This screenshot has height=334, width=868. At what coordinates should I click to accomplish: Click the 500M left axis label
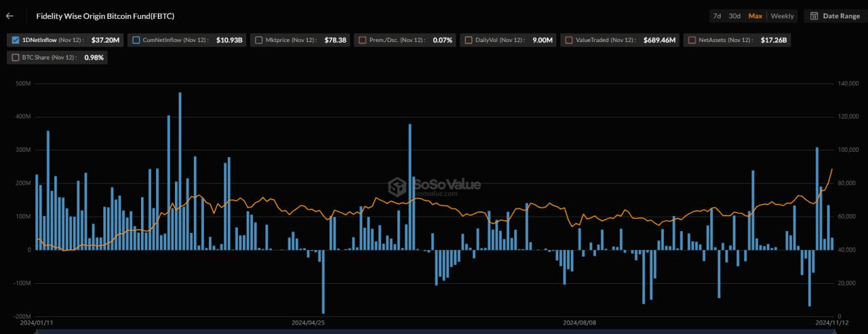pyautogui.click(x=23, y=83)
